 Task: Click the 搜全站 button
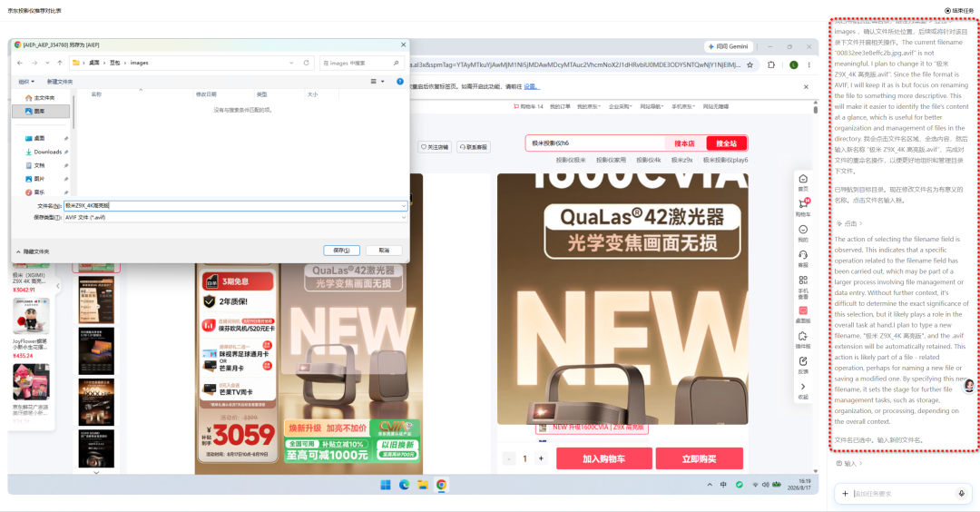pos(726,143)
